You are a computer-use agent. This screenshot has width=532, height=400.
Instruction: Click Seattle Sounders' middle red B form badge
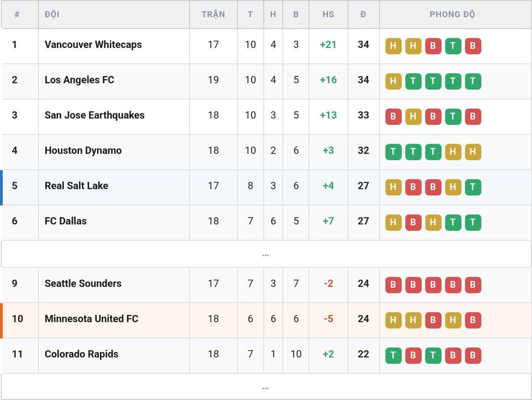point(433,285)
